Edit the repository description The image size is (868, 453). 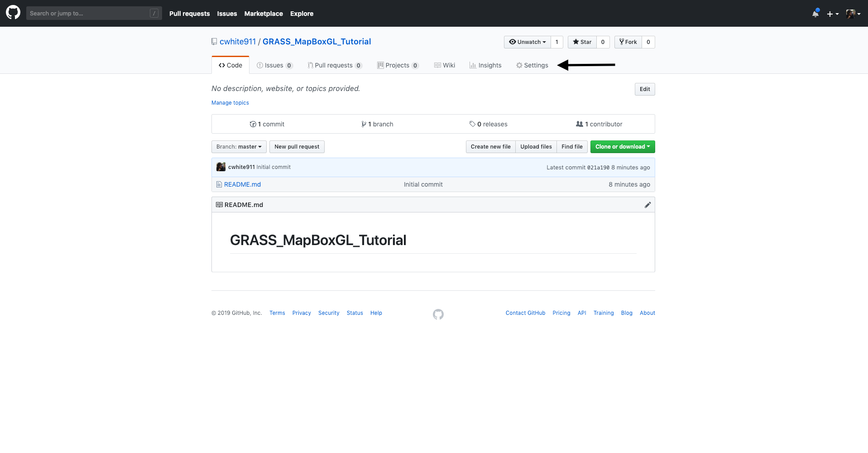pos(645,89)
